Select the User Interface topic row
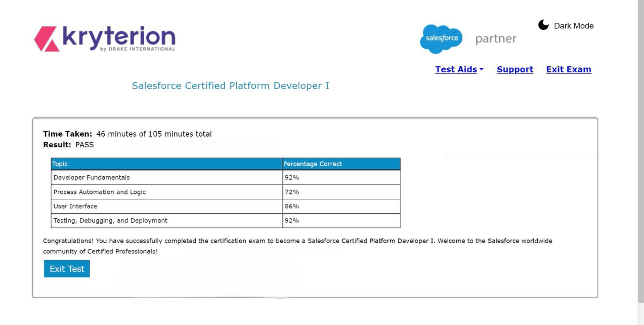Viewport: 644px width, 325px height. 75,206
